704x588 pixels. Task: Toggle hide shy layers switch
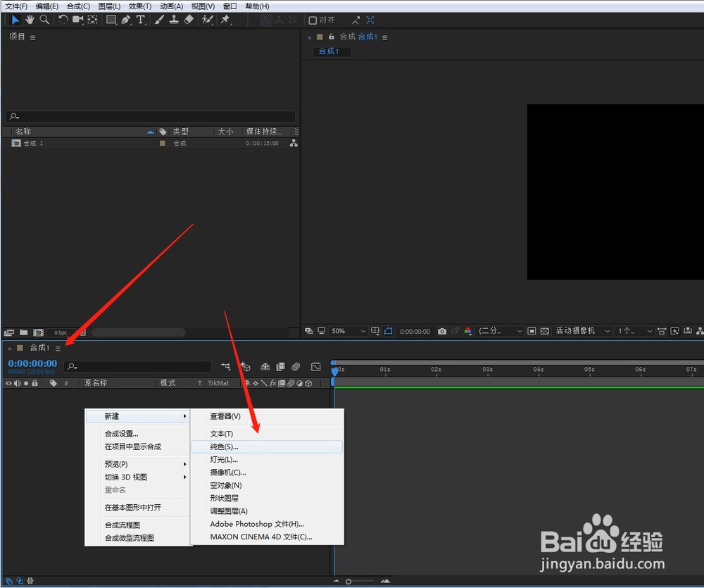[x=265, y=367]
